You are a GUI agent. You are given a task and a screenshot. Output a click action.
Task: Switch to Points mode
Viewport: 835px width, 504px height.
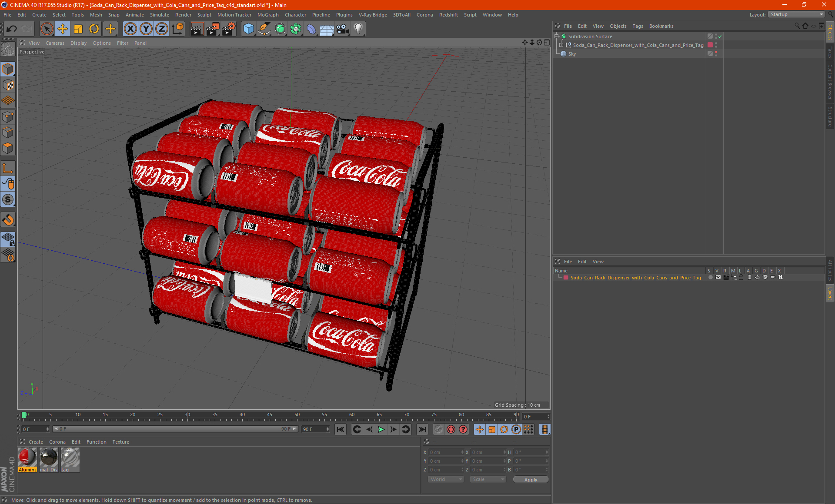tap(8, 117)
